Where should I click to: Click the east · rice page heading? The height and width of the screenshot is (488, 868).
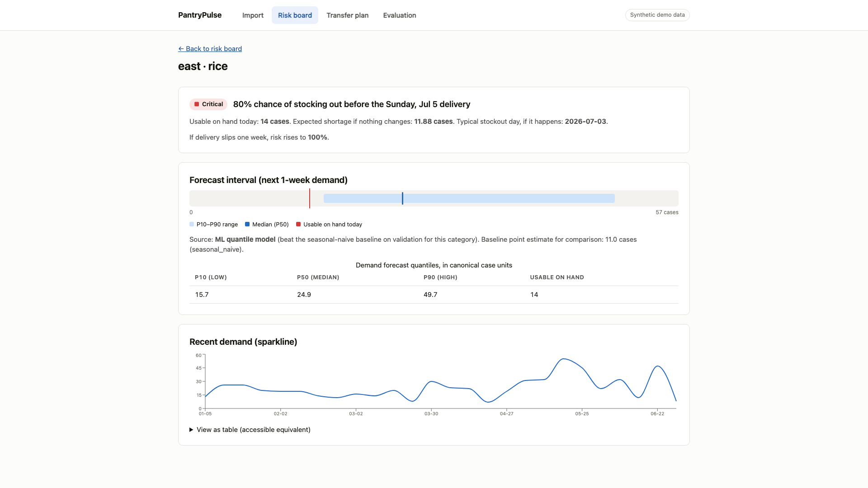[203, 66]
